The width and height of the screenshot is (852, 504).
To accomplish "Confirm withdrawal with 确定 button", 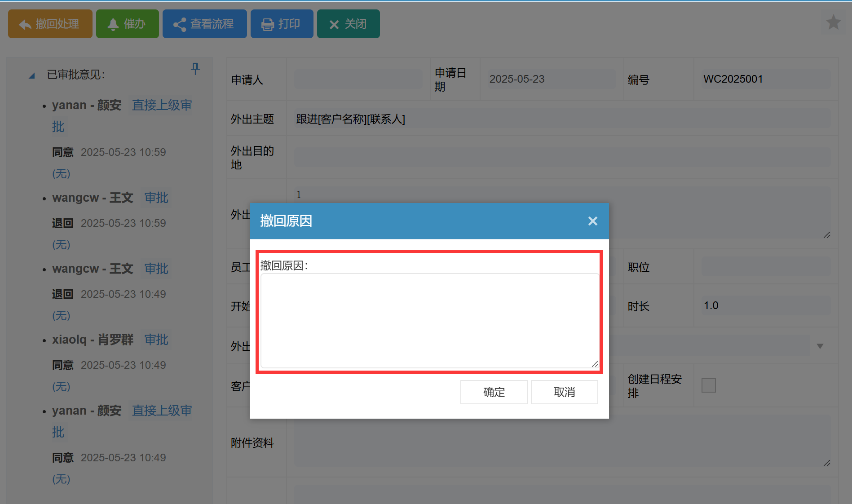I will click(x=494, y=392).
